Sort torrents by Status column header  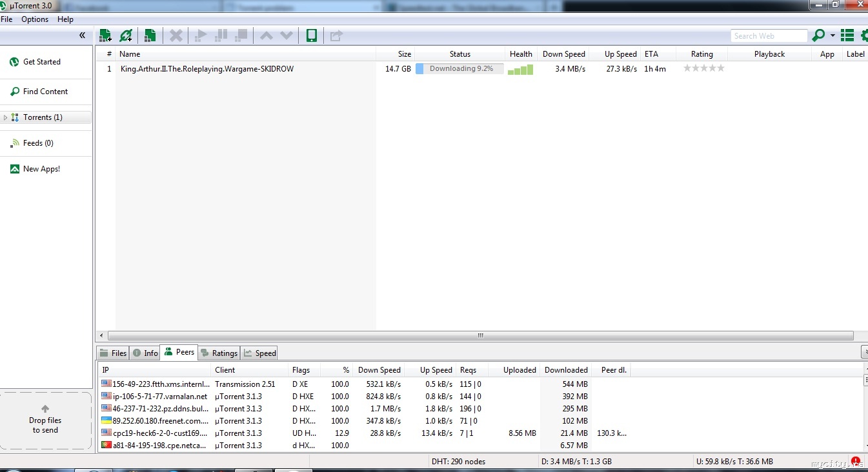(x=460, y=54)
